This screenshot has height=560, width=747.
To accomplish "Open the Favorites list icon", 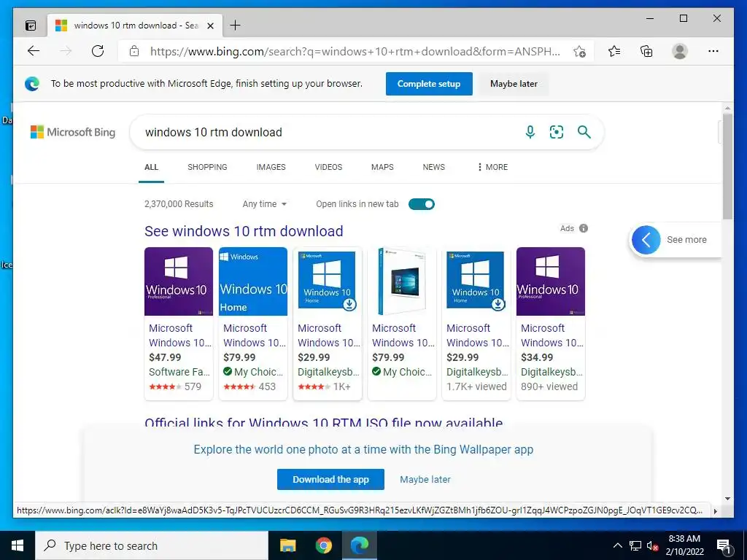I will tap(614, 51).
